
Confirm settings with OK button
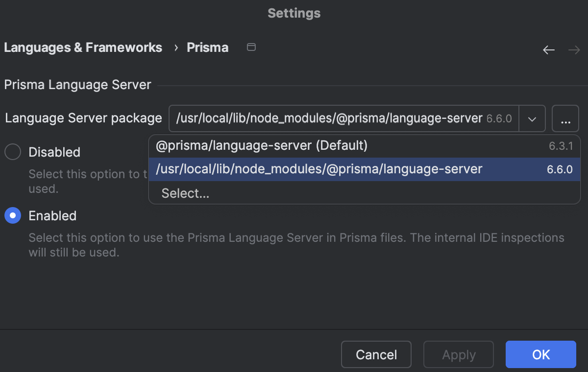point(541,354)
